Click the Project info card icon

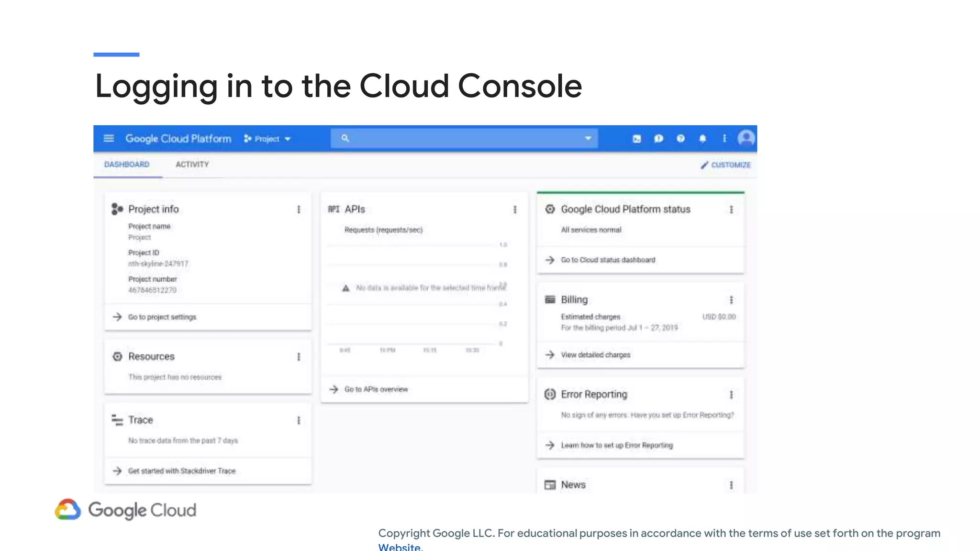tap(117, 209)
